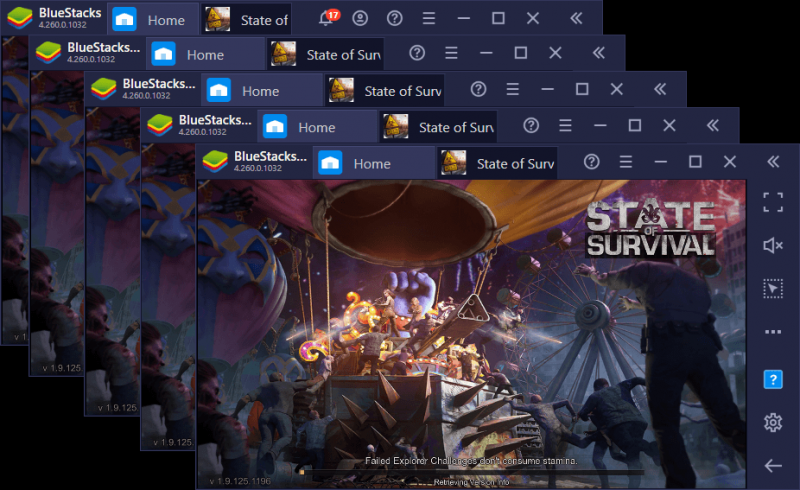Minimize the fourth BlueStacks window
Image resolution: width=800 pixels, height=490 pixels.
point(600,126)
